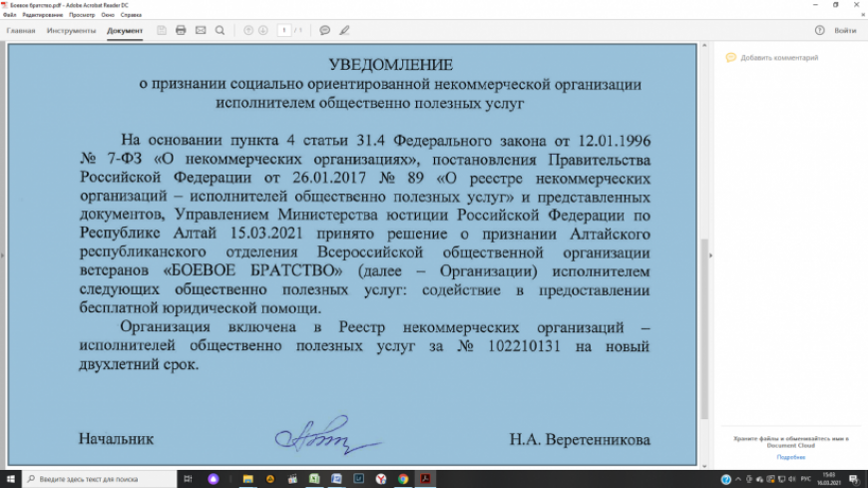The width and height of the screenshot is (868, 488).
Task: Open the Find text magnifier icon
Action: tap(219, 31)
